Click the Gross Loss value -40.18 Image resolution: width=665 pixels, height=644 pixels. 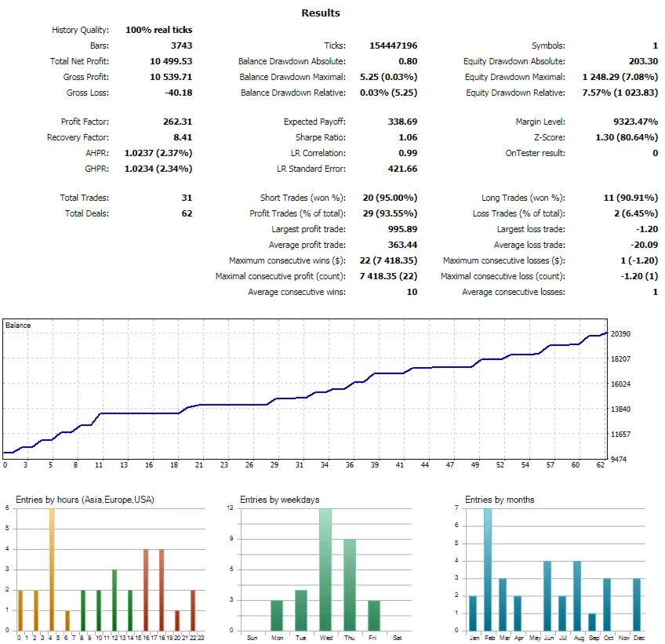click(x=179, y=93)
